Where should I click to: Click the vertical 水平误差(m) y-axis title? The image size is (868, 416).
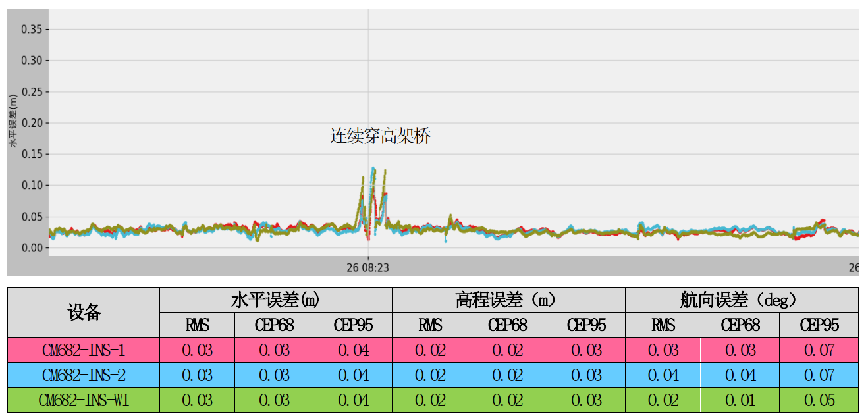pos(13,123)
